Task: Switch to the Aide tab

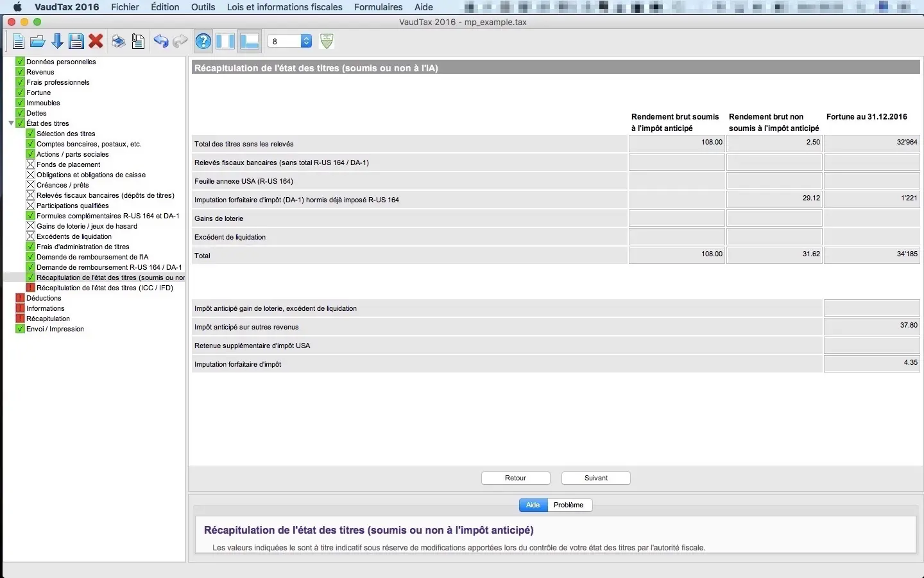Action: [533, 505]
